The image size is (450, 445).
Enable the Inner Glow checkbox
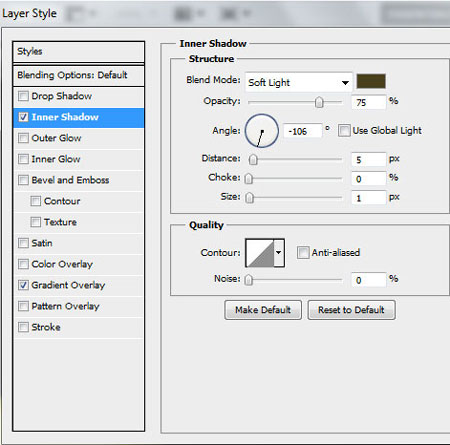pos(23,159)
